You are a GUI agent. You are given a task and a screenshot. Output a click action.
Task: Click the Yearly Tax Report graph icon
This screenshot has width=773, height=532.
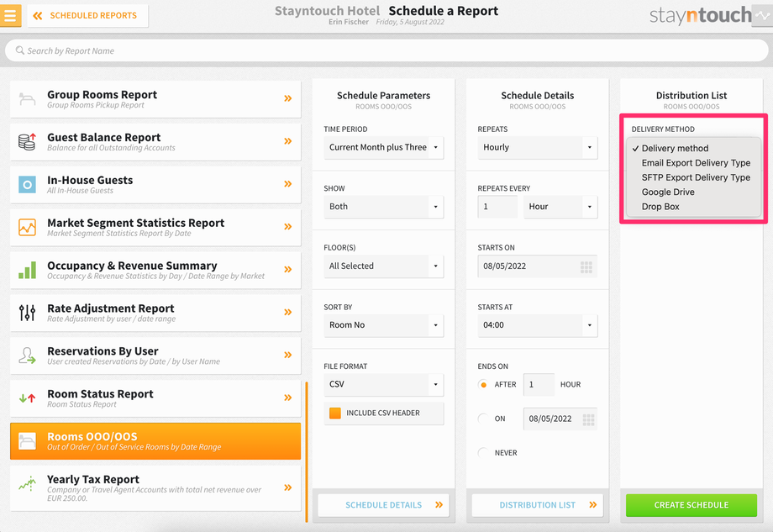tap(27, 484)
